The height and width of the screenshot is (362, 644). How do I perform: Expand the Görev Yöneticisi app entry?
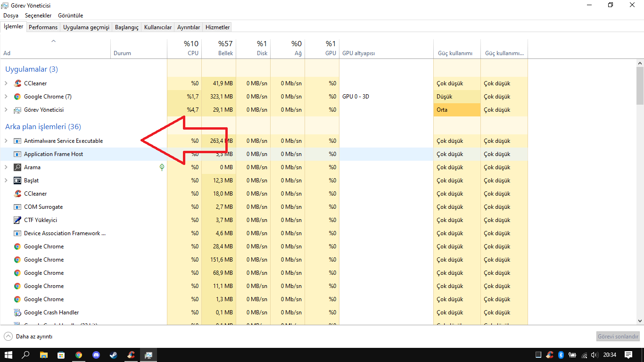pos(6,110)
